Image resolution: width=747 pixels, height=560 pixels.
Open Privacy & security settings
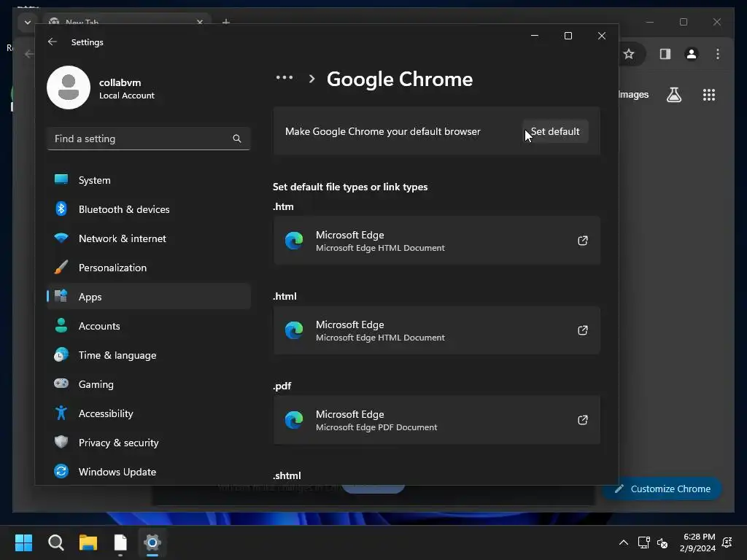click(x=149, y=443)
